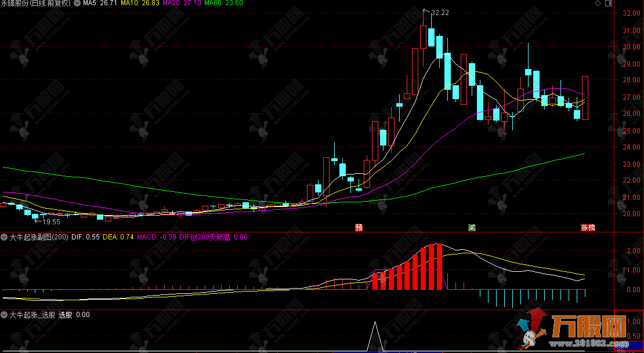The width and height of the screenshot is (644, 353).
Task: Expand the 大牛起涨_选股 indicator menu arrow
Action: [4, 315]
